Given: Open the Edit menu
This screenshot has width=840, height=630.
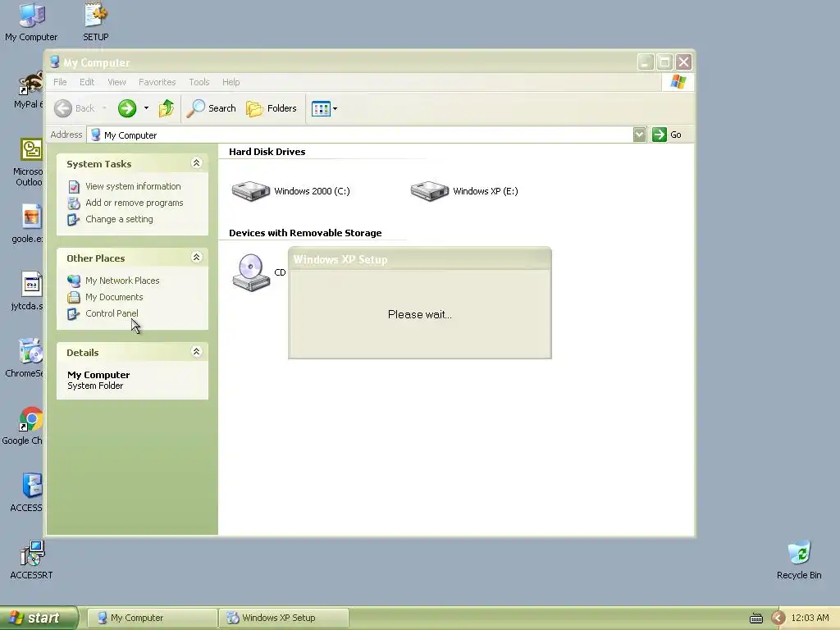Looking at the screenshot, I should 87,82.
